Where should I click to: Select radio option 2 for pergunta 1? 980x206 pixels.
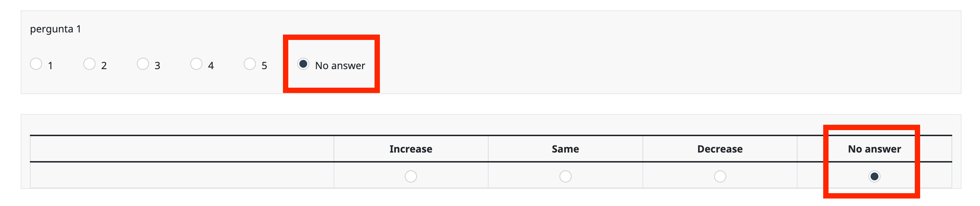point(89,64)
